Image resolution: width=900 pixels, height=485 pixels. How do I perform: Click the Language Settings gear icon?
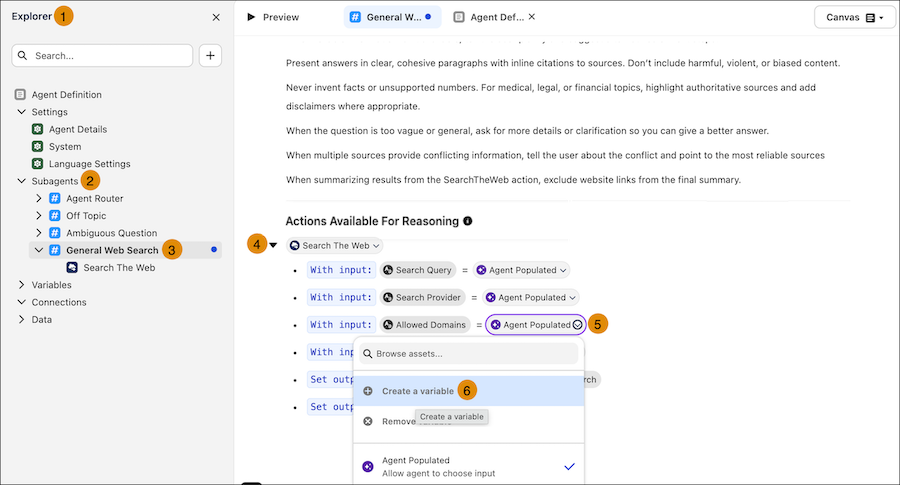pyautogui.click(x=37, y=164)
